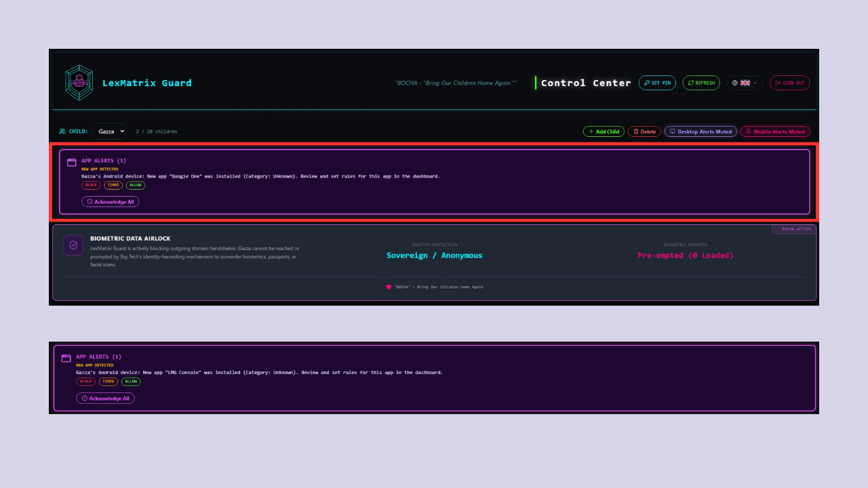Click ALLOW on the LMG Console alert
This screenshot has height=488, width=868.
(131, 382)
